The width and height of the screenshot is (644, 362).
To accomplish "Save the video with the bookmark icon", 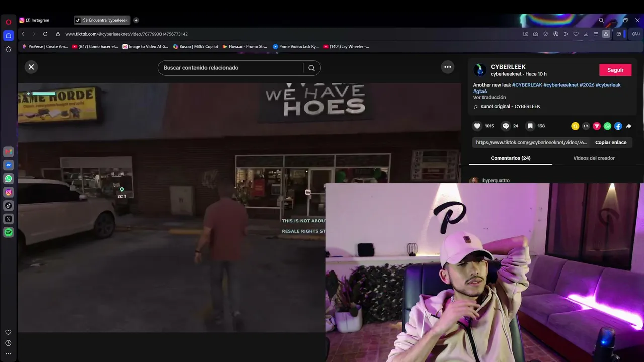I will point(530,126).
